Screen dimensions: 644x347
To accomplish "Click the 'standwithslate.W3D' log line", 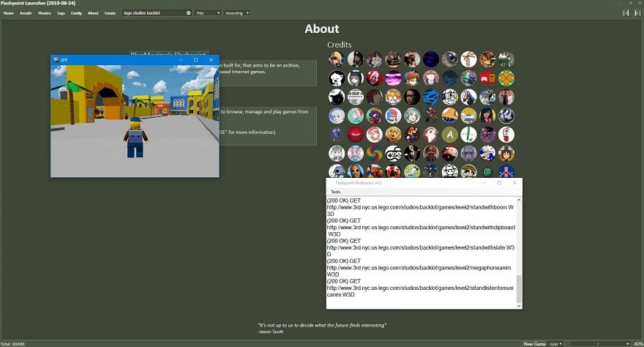I will (x=420, y=247).
